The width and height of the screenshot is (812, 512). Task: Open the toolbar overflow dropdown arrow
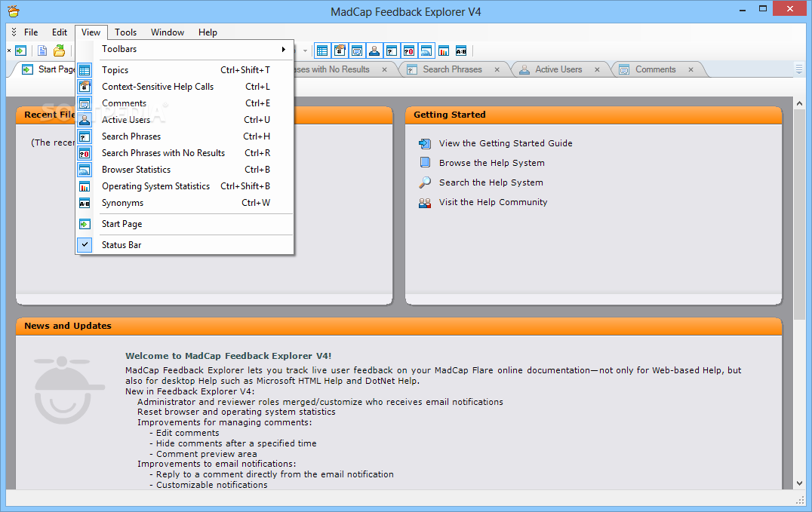coord(305,51)
